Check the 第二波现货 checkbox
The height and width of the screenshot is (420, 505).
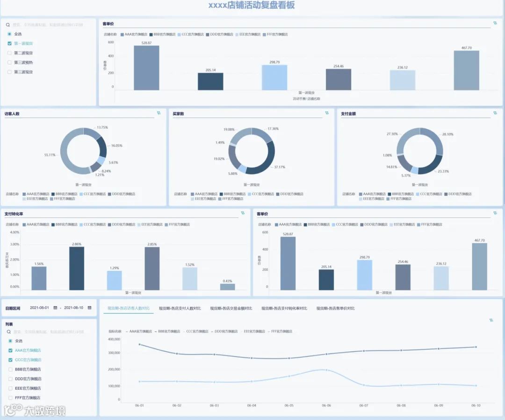(x=10, y=53)
